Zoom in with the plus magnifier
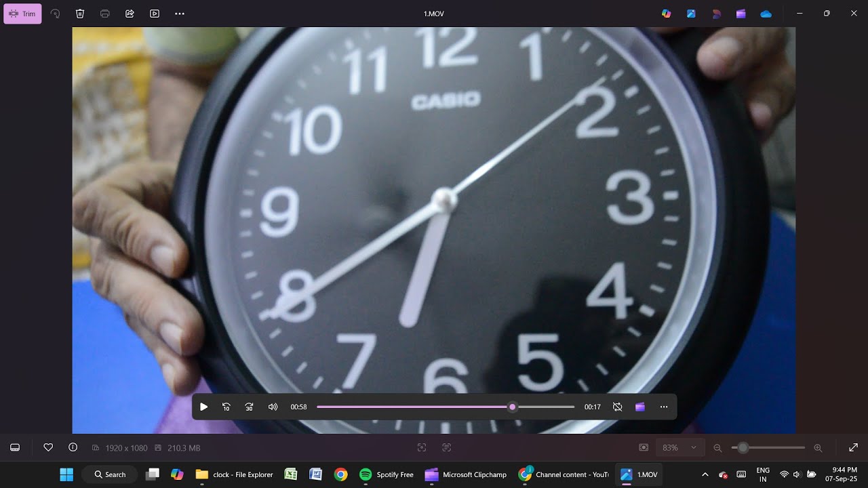The width and height of the screenshot is (868, 488). 818,447
